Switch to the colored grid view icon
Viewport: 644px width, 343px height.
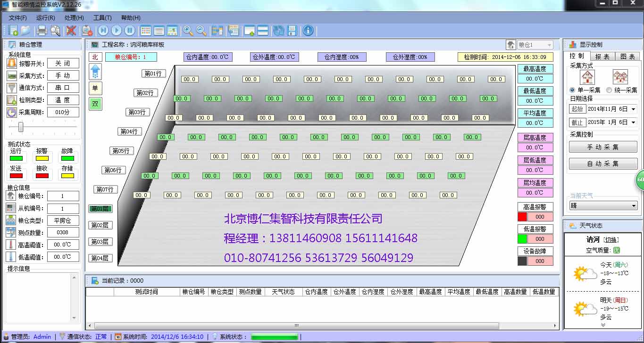(146, 31)
